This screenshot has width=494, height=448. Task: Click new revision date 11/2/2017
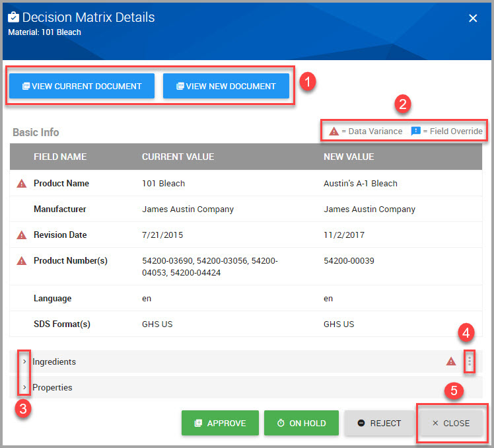344,235
